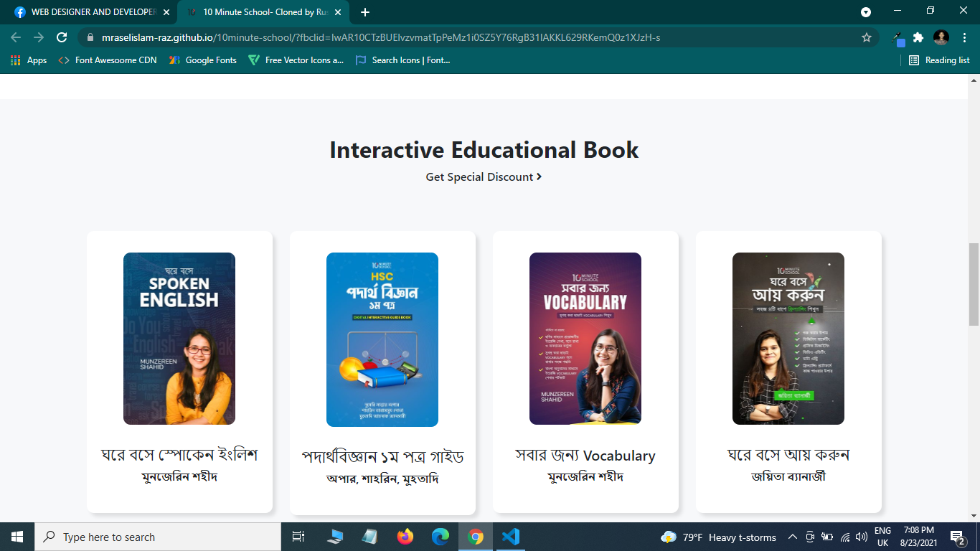The width and height of the screenshot is (980, 551).
Task: Expand the Chrome tab search dropdown
Action: [x=866, y=12]
